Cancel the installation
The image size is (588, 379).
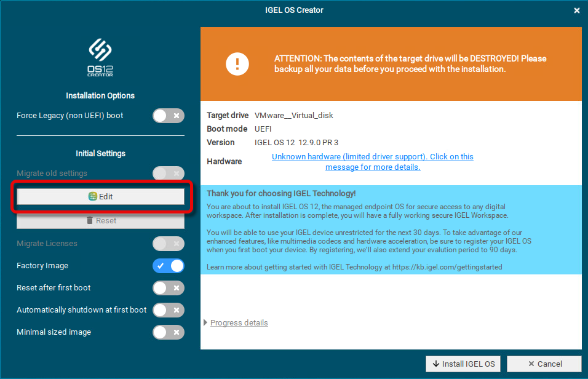(544, 364)
